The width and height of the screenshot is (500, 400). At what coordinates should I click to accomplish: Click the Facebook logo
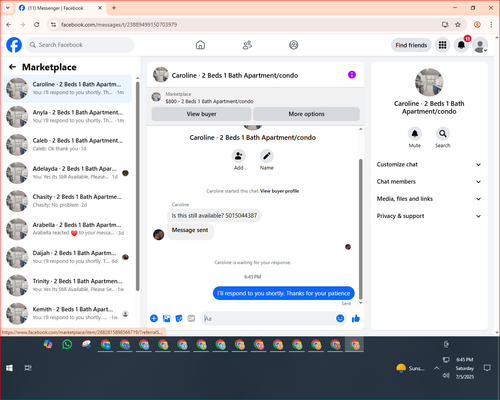(x=14, y=45)
